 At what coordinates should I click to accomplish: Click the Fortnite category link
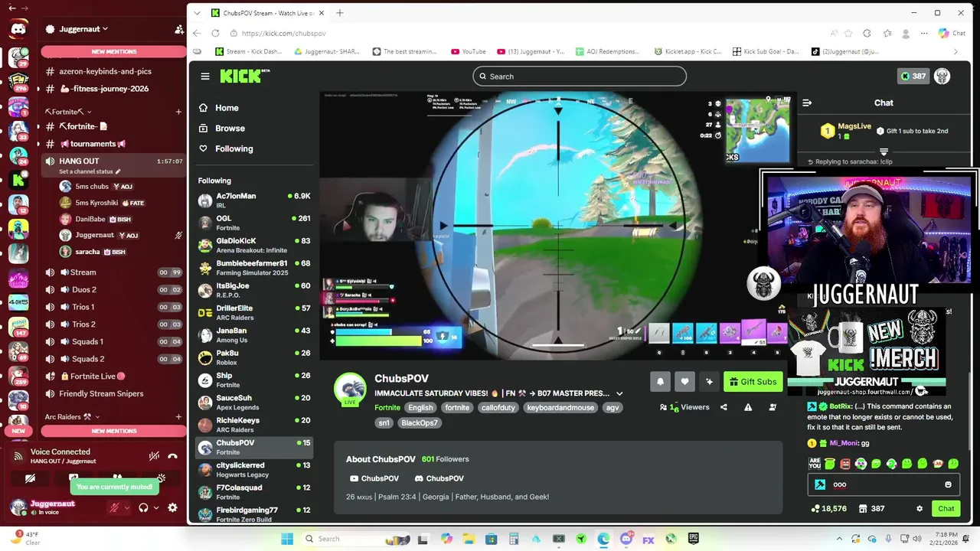(387, 408)
